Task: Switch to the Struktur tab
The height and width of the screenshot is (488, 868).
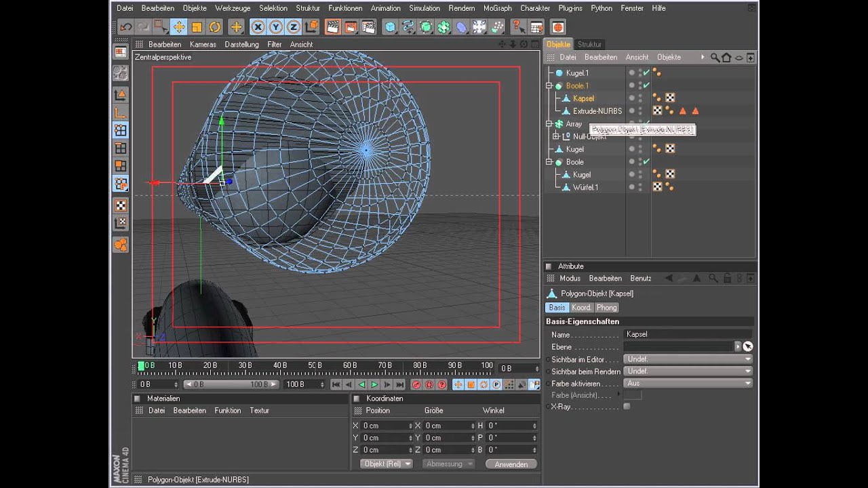Action: tap(589, 44)
